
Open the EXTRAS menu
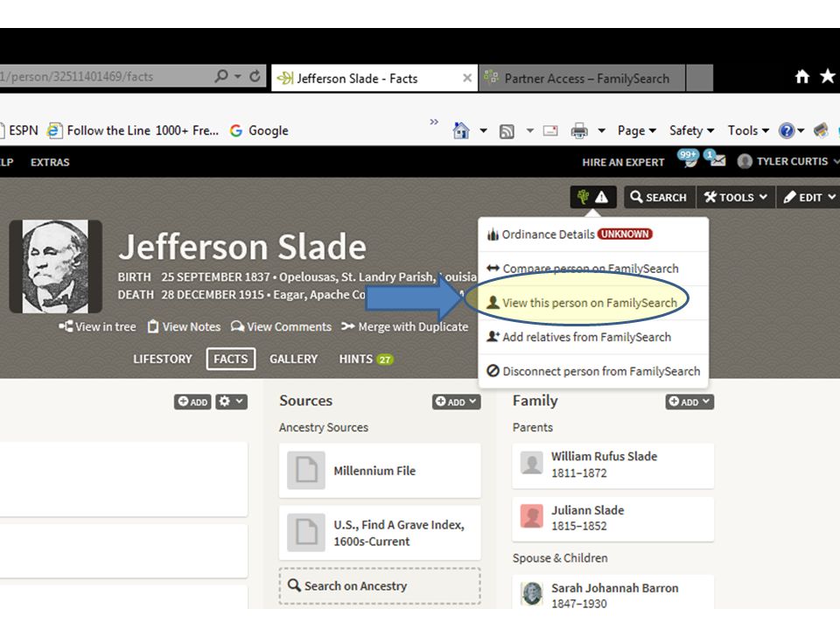(50, 163)
